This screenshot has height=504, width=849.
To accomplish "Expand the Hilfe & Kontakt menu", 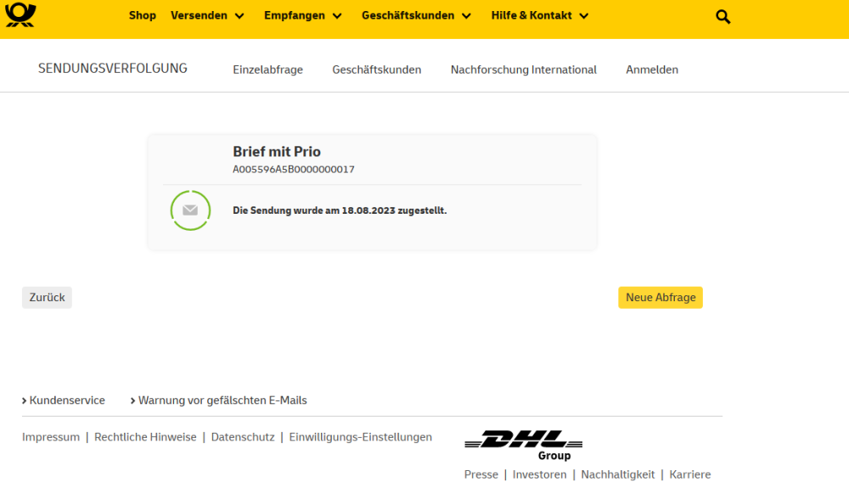I will 539,15.
